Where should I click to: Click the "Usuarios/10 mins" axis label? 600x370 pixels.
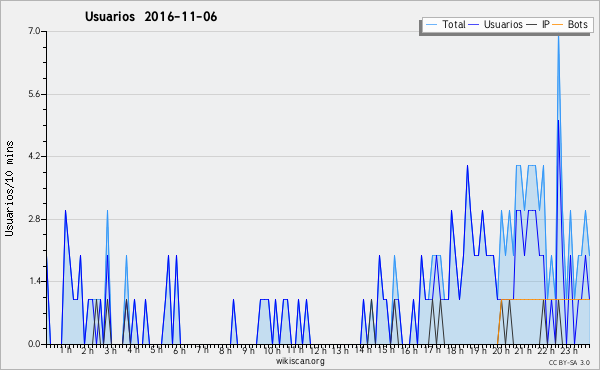[9, 188]
